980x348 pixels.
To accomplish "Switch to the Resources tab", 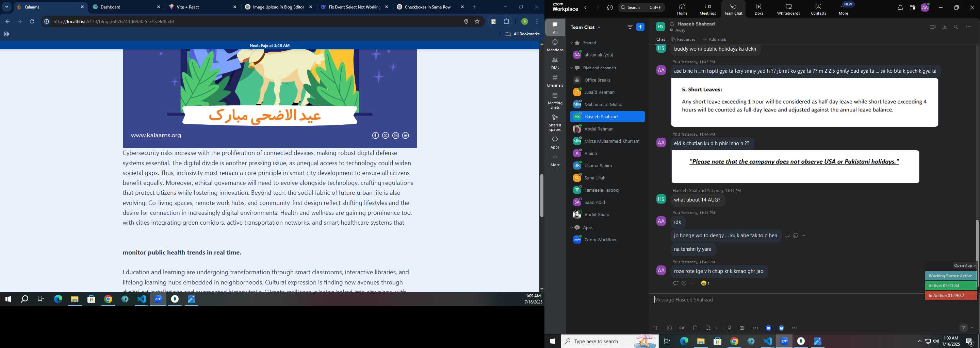I will point(683,39).
